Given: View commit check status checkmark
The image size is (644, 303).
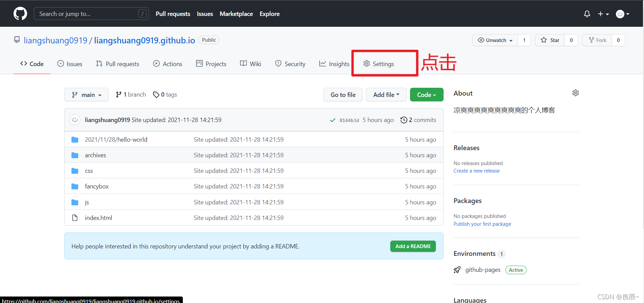Looking at the screenshot, I should (x=333, y=120).
